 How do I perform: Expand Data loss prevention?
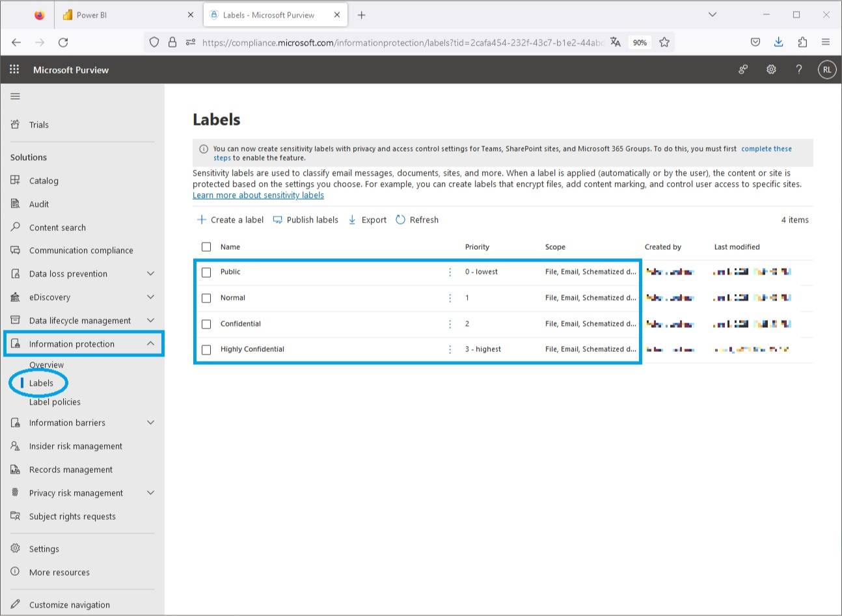(x=150, y=274)
